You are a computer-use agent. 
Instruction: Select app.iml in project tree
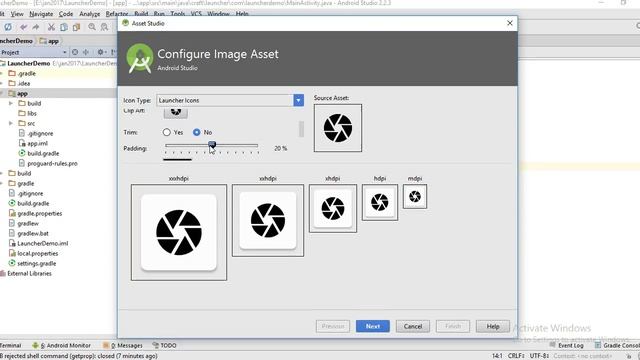(38, 143)
